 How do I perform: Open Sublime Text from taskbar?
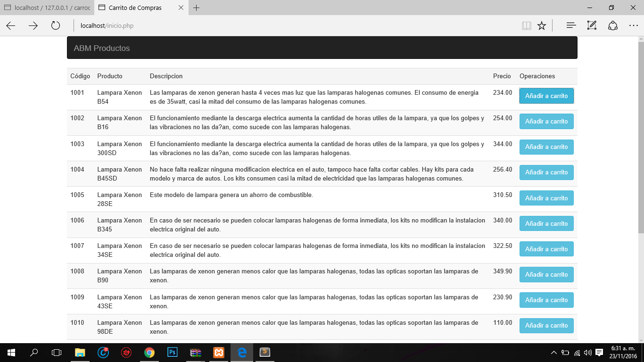click(265, 353)
